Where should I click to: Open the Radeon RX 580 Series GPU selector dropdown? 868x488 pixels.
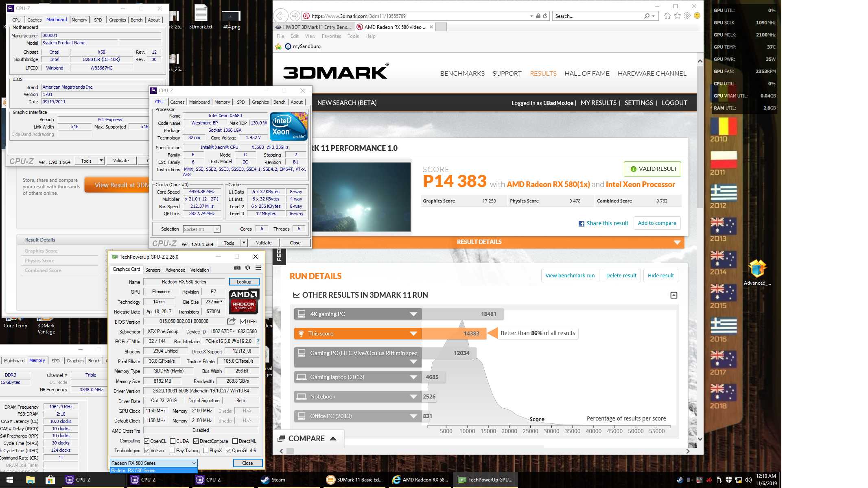pos(154,463)
